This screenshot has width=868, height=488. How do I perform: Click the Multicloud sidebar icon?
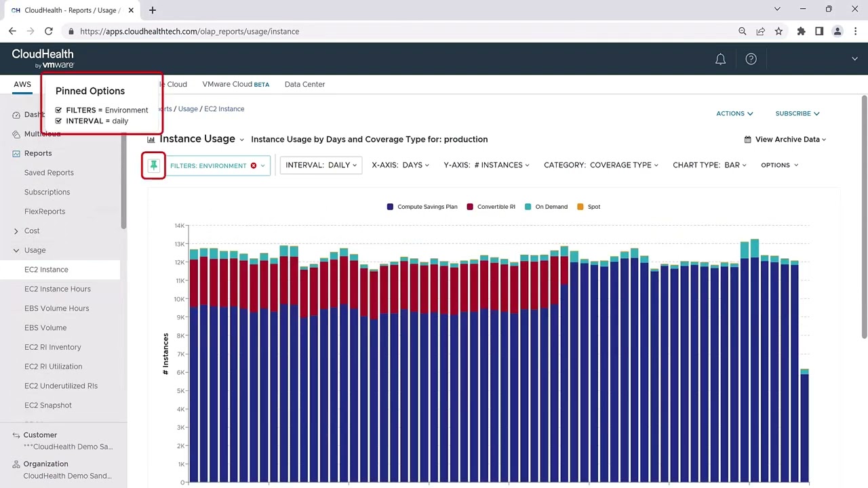16,134
